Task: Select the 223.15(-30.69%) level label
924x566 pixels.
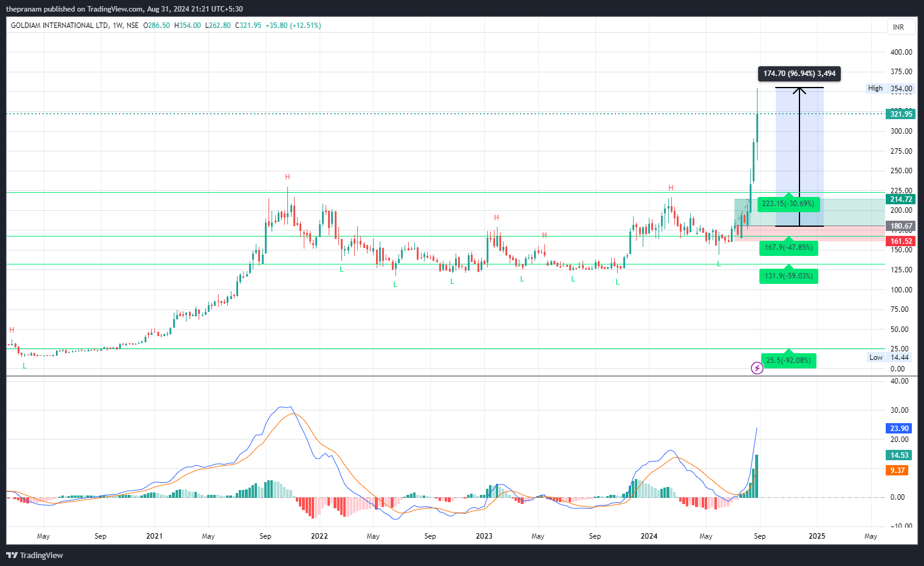Action: (x=788, y=204)
